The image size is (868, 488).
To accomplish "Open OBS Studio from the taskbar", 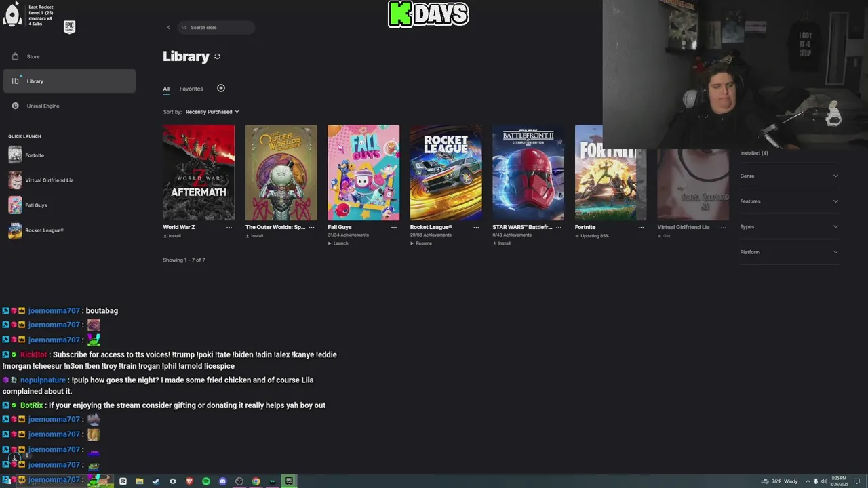I will click(x=239, y=481).
